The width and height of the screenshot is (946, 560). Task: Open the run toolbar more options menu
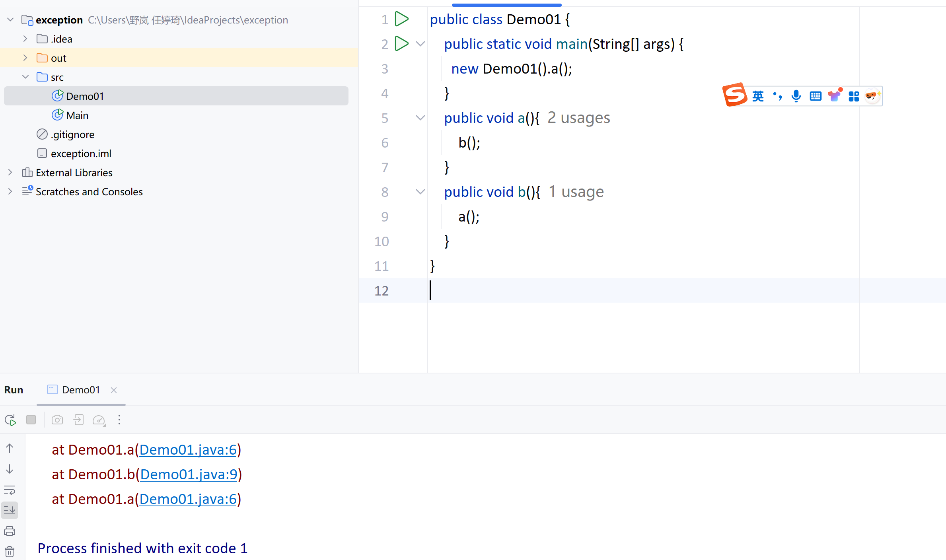click(x=119, y=420)
